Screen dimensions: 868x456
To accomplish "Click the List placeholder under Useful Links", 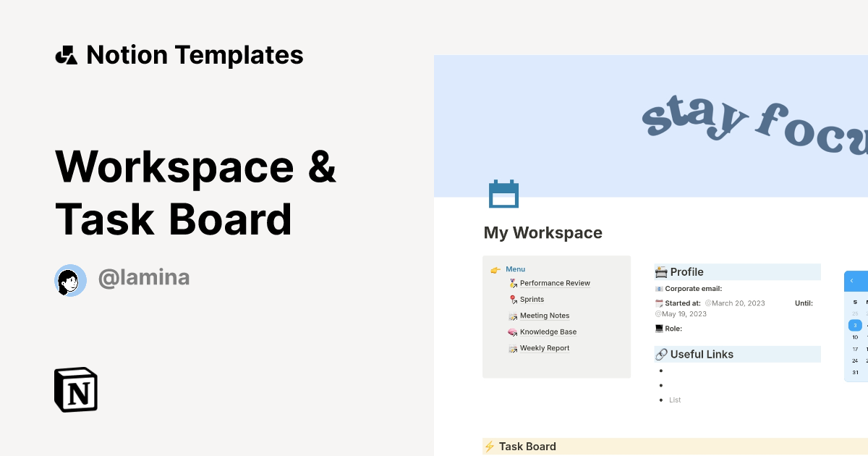I will click(675, 400).
